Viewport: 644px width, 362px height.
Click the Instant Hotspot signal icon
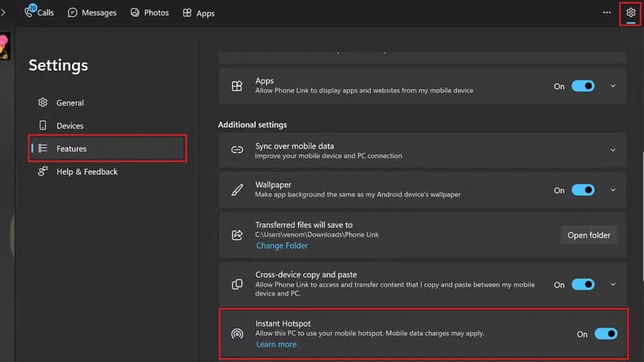tap(237, 334)
